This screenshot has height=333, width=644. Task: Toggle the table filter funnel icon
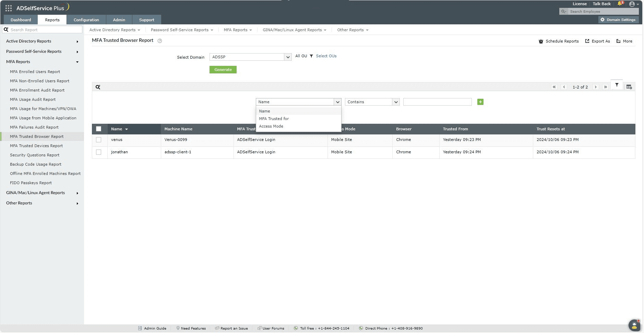617,85
